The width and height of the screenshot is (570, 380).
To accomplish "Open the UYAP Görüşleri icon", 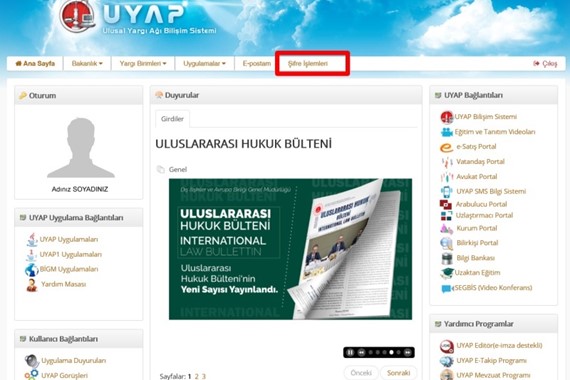I will [31, 375].
